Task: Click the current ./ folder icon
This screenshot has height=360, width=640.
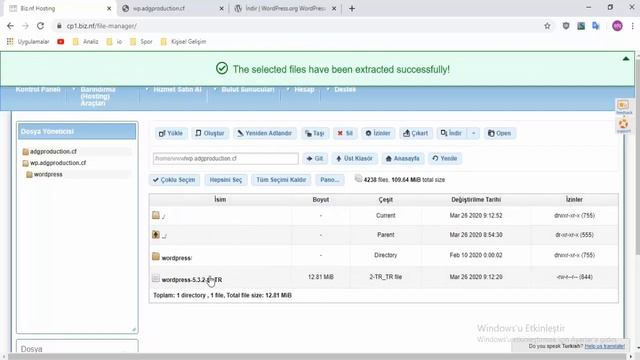Action: [156, 215]
